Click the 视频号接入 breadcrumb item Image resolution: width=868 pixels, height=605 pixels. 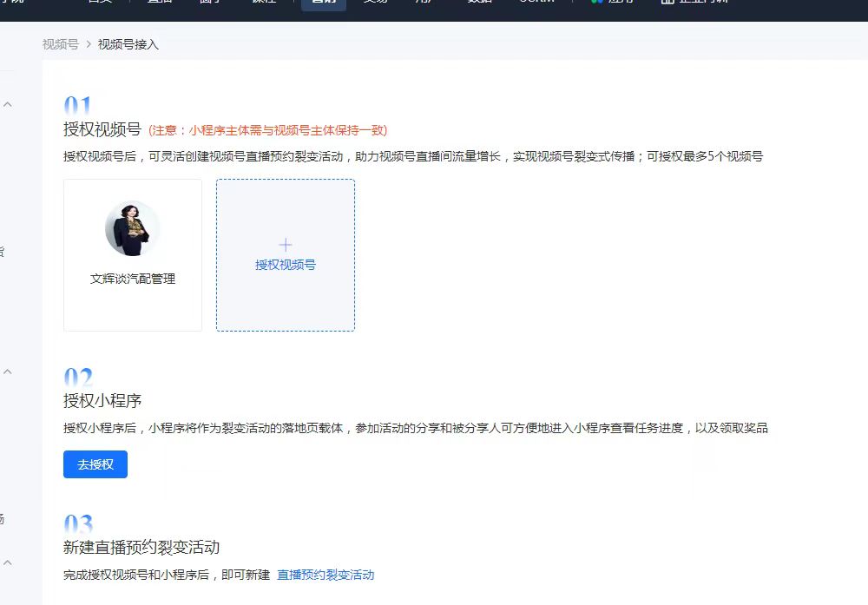pos(128,44)
